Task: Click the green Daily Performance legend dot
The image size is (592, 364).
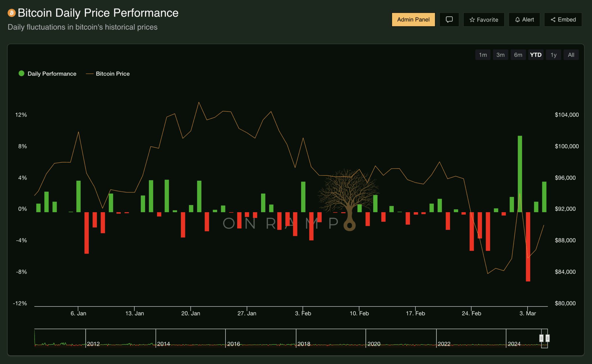Action: pos(21,73)
